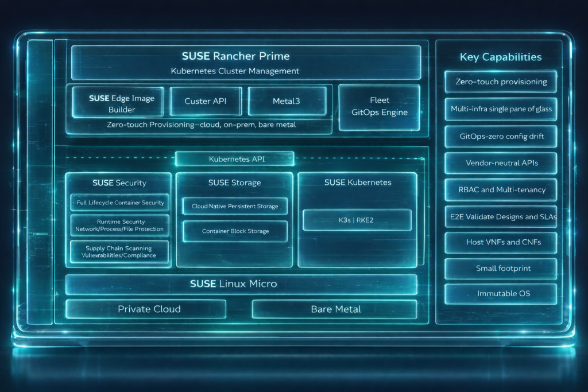Expand the SUSE Storage section
Viewport: 588px width, 392px height.
[x=234, y=183]
